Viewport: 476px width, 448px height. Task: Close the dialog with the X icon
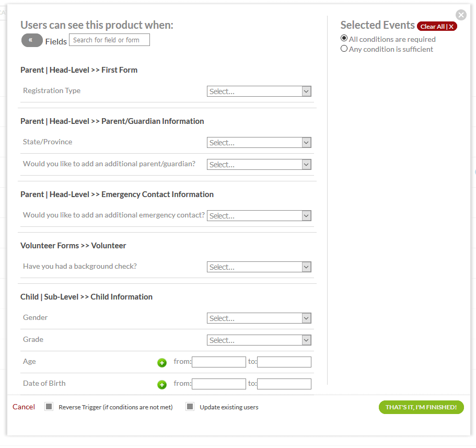[x=460, y=15]
